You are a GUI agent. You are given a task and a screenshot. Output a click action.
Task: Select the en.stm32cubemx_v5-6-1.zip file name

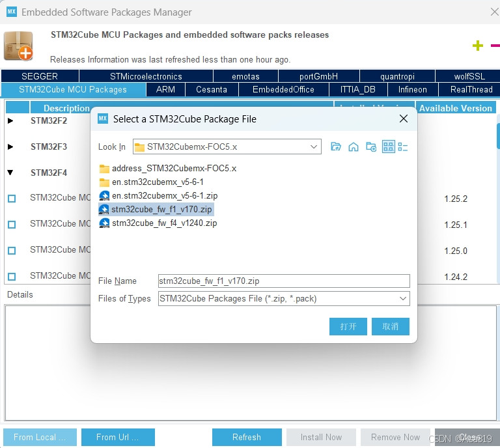[165, 195]
